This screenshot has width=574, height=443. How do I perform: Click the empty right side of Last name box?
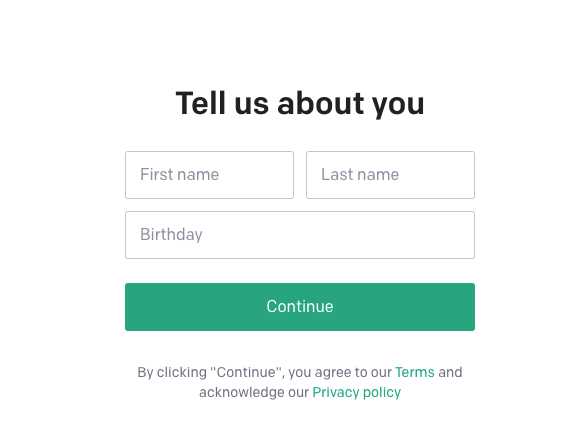[437, 175]
